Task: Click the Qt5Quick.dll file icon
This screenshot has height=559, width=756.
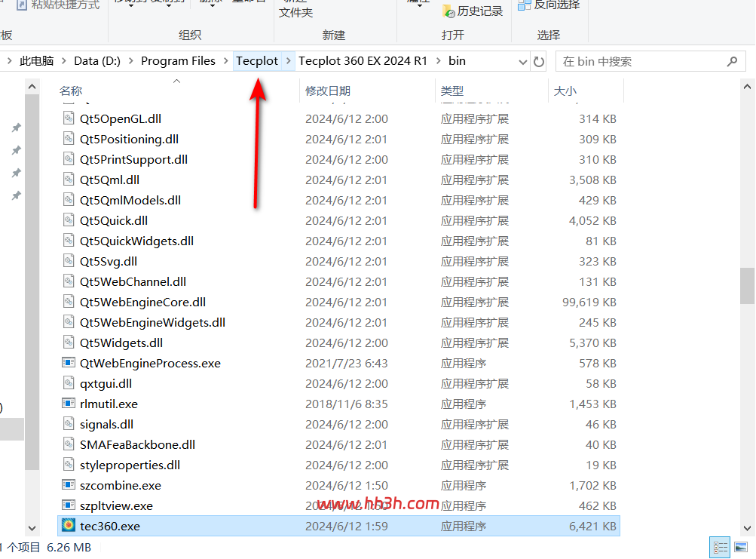Action: pyautogui.click(x=69, y=220)
